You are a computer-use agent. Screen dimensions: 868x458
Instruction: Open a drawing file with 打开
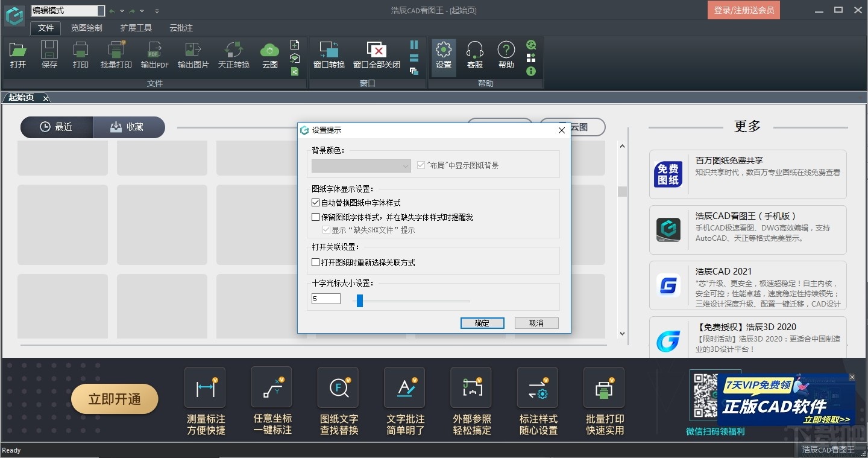click(x=17, y=54)
